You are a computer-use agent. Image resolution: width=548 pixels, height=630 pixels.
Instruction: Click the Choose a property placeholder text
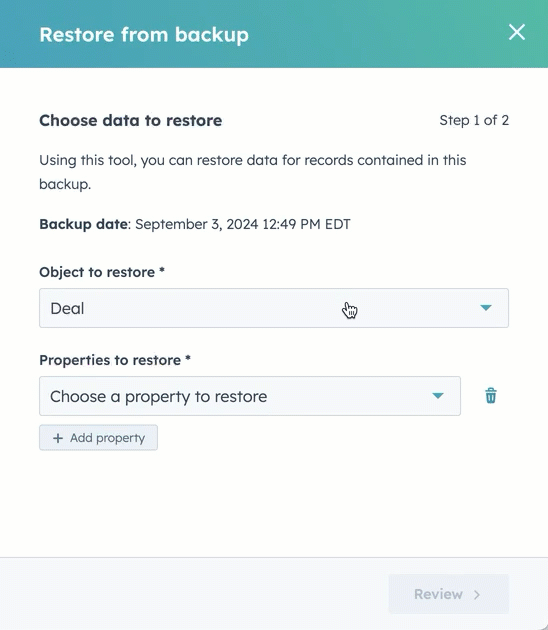click(x=159, y=397)
